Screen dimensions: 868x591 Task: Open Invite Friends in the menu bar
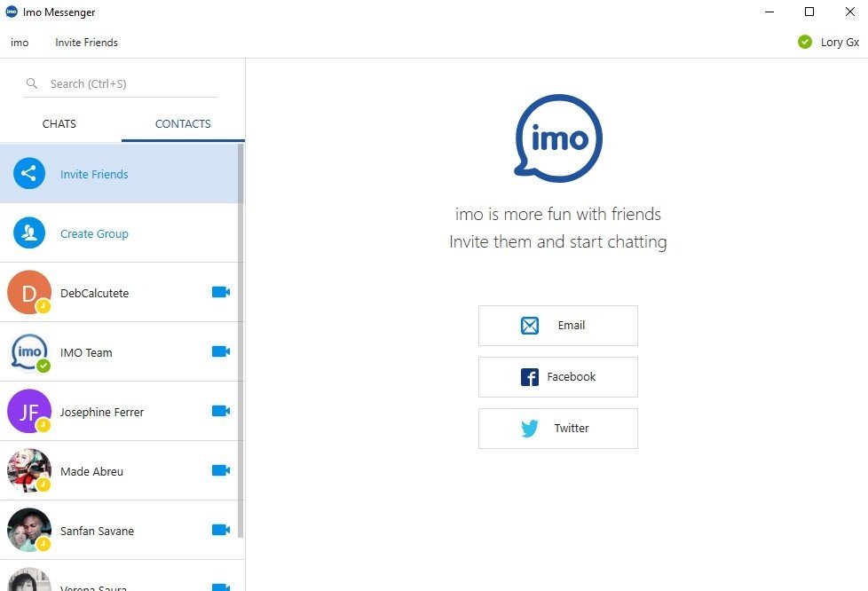tap(86, 43)
